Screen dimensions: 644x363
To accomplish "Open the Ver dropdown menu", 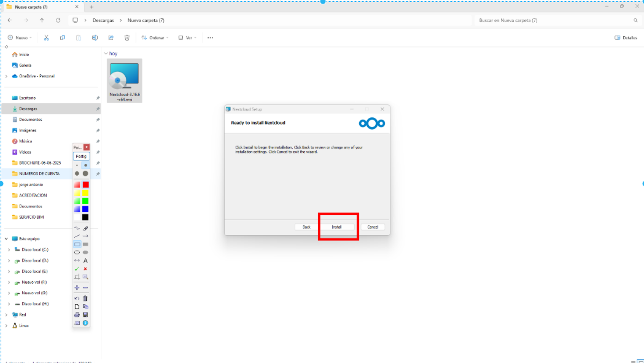I will click(187, 37).
